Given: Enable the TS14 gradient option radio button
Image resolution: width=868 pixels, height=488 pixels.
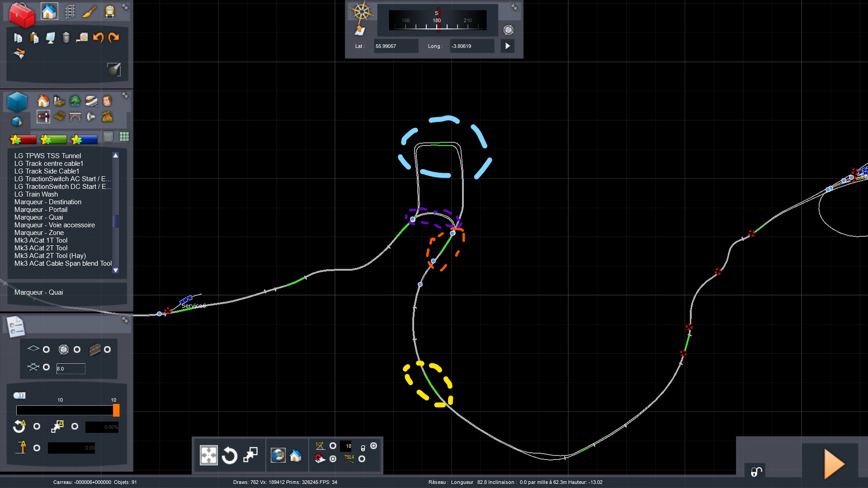Looking at the screenshot, I should 362,459.
